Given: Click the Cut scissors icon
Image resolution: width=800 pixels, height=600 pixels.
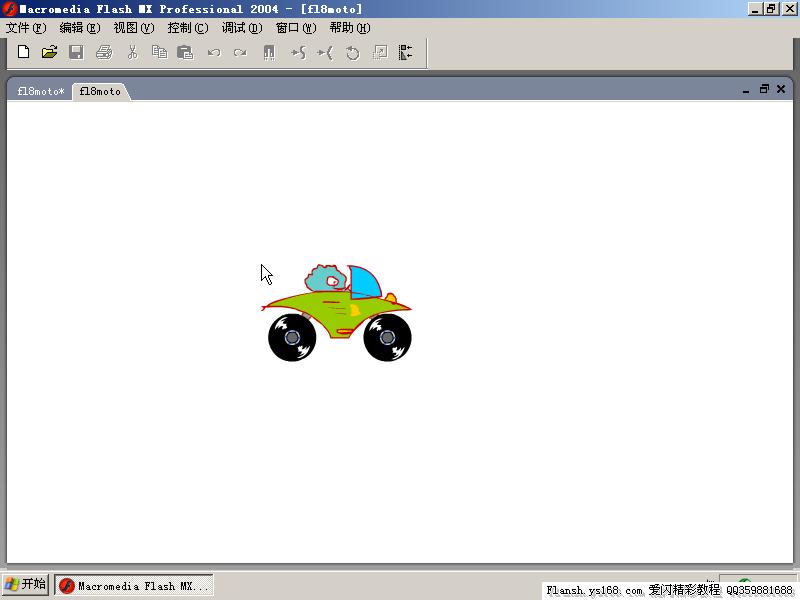Looking at the screenshot, I should 133,52.
